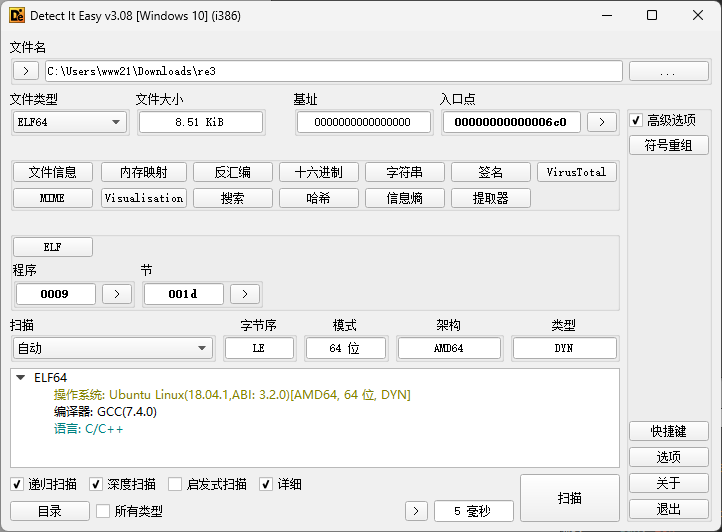Open the 文件信息 button
The height and width of the screenshot is (532, 722).
53,172
